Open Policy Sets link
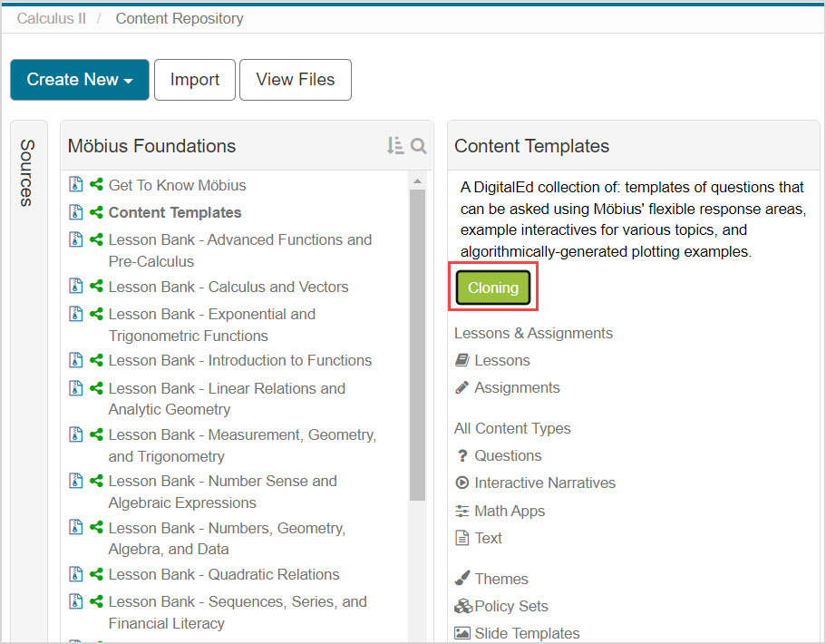 click(x=511, y=606)
